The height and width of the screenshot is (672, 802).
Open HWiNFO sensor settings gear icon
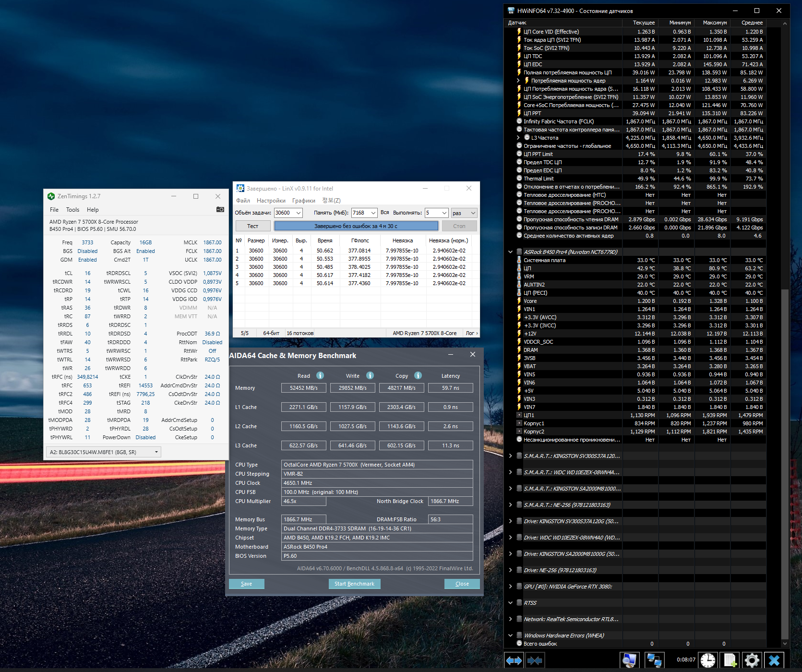click(752, 660)
